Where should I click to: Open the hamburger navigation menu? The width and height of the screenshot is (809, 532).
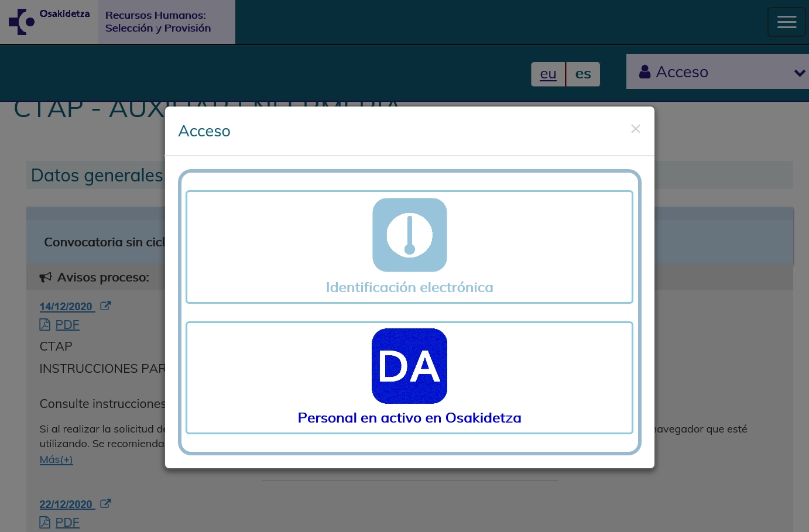787,22
